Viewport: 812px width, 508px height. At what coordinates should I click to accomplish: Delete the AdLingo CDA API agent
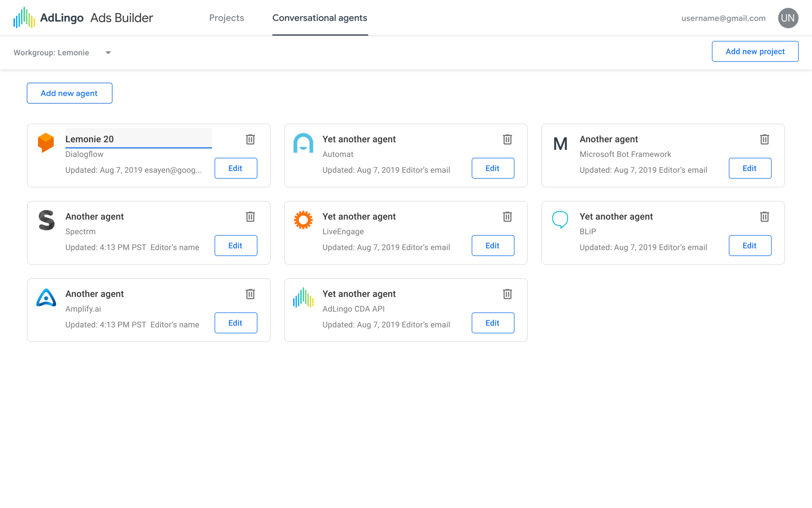pyautogui.click(x=507, y=294)
